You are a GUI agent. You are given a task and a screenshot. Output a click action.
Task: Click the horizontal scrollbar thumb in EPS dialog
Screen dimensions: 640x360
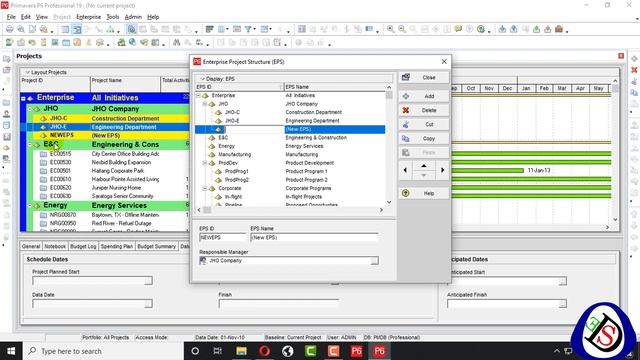point(207,210)
